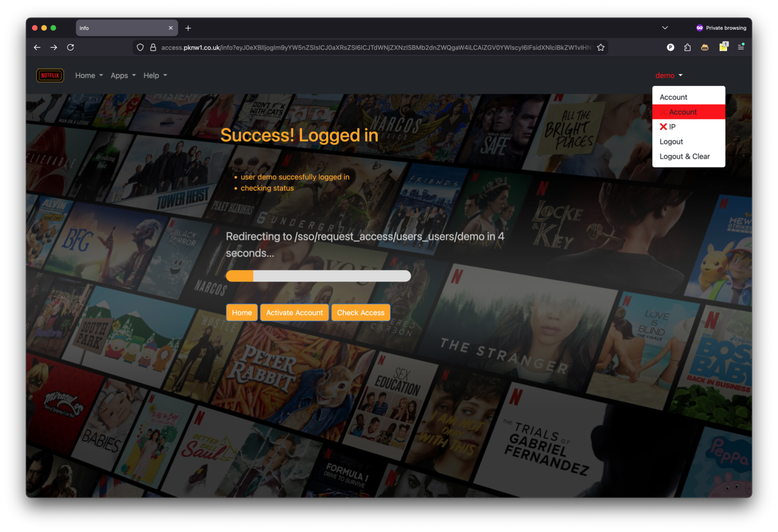Open the tracking protection shield icon
778x532 pixels.
(x=140, y=47)
